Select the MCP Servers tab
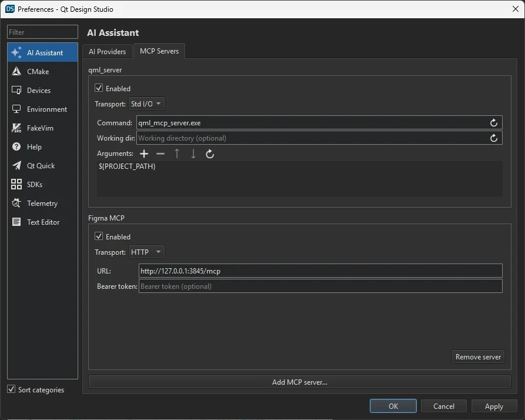The height and width of the screenshot is (420, 525). click(x=159, y=51)
